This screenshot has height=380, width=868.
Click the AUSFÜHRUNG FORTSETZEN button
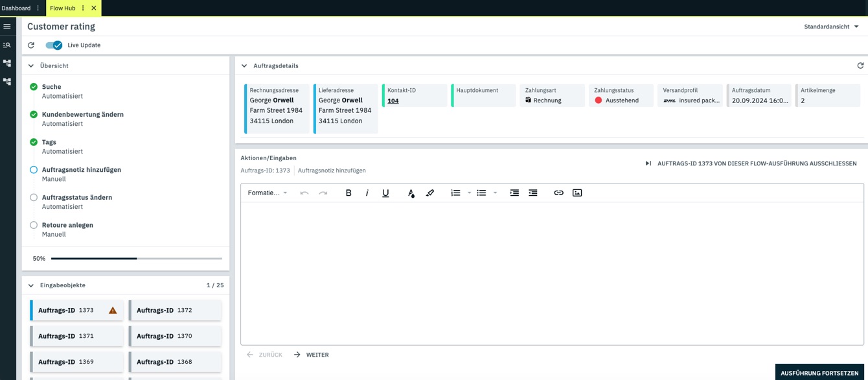click(819, 373)
